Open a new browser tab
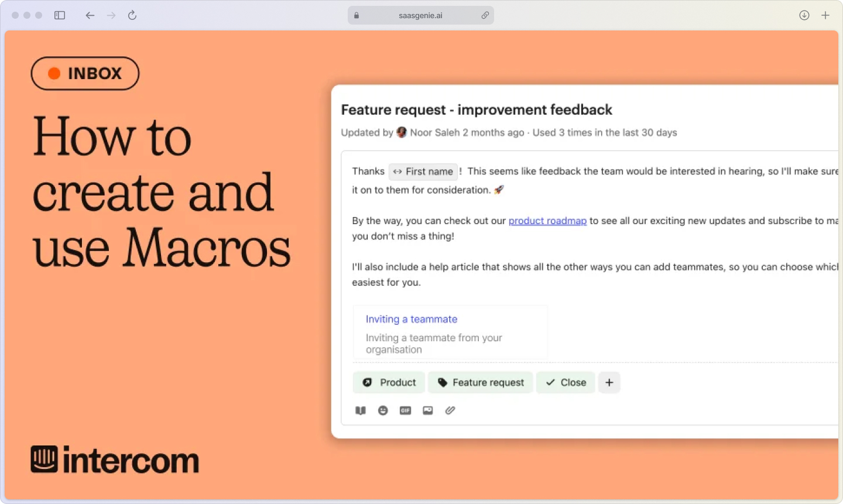The image size is (843, 504). tap(826, 15)
